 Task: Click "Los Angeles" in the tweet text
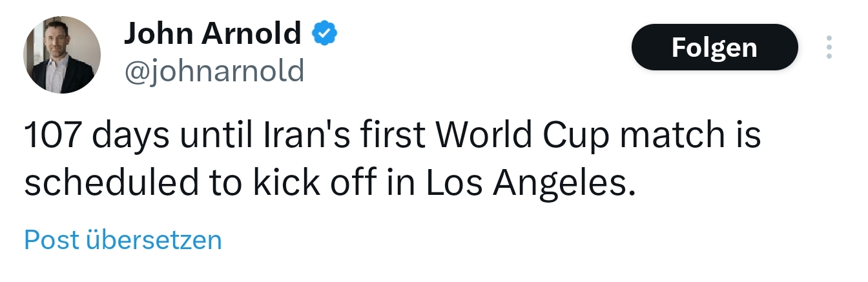[x=526, y=183]
